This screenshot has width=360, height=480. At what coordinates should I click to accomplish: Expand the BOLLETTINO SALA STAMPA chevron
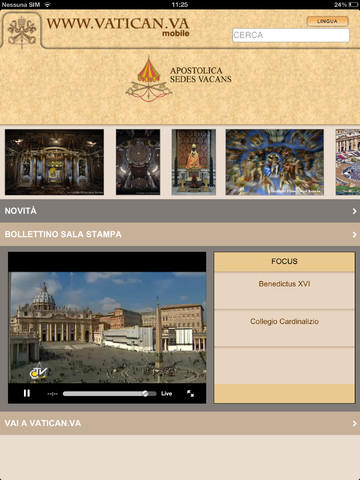coord(354,235)
